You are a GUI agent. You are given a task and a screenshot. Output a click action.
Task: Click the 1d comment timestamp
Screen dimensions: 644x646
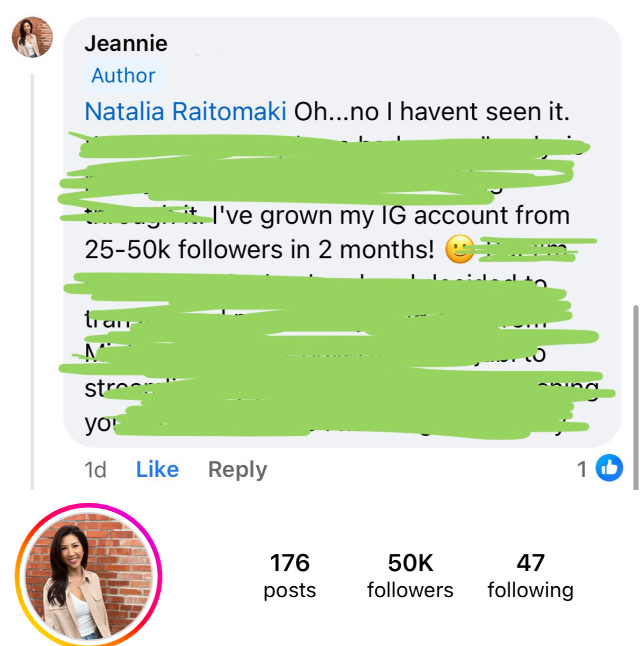pyautogui.click(x=95, y=470)
